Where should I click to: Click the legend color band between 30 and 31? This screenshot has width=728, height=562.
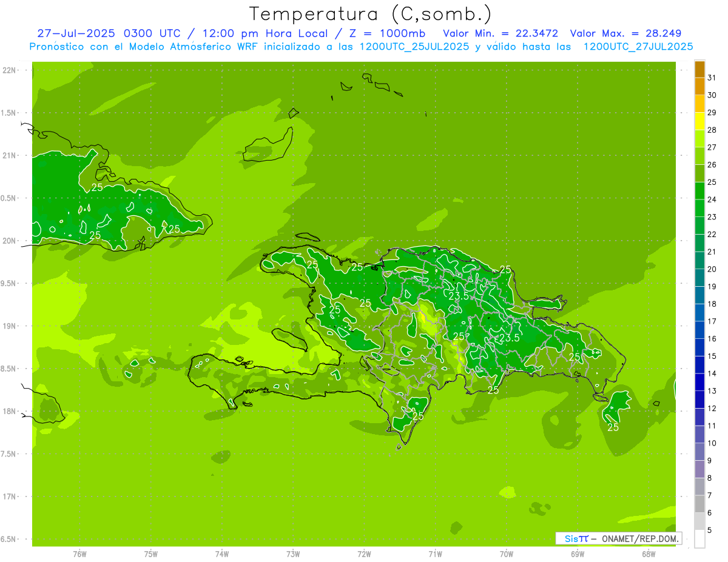[699, 86]
